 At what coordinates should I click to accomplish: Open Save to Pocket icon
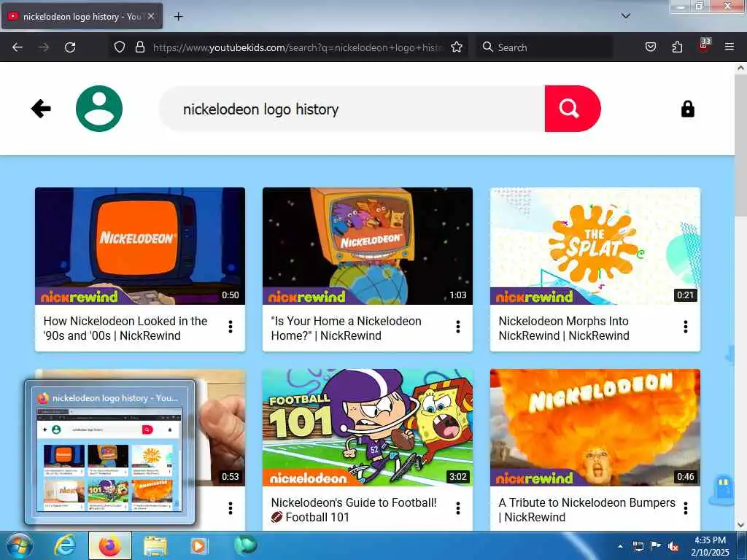650,47
